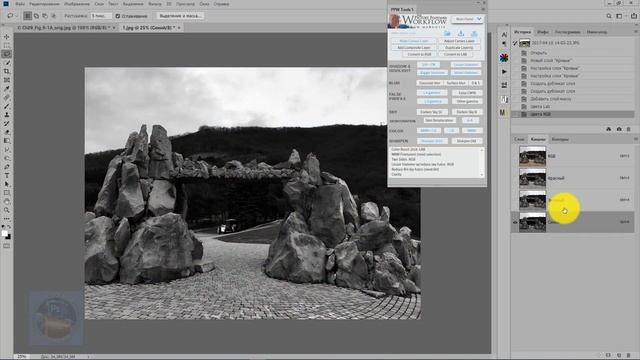This screenshot has height=360, width=640.
Task: Select the Frame tool
Action: (7, 80)
